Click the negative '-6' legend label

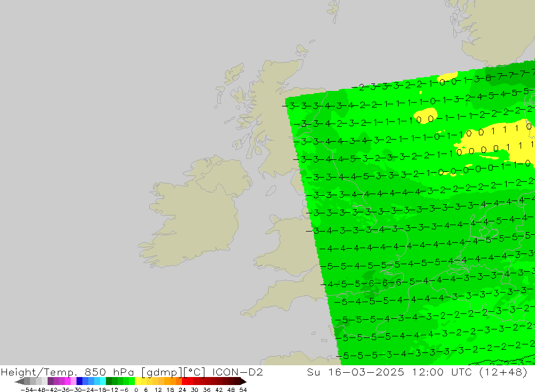[x=124, y=390]
